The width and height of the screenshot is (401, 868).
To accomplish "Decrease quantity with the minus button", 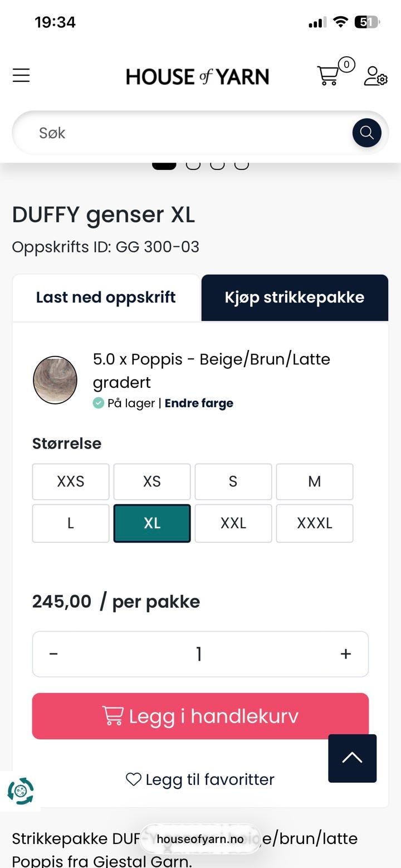I will click(x=53, y=654).
